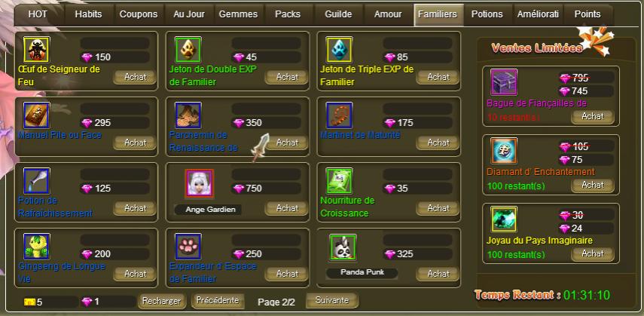Buy the Nourriture de Croissance with Achat
The width and height of the screenshot is (644, 316).
(x=438, y=208)
